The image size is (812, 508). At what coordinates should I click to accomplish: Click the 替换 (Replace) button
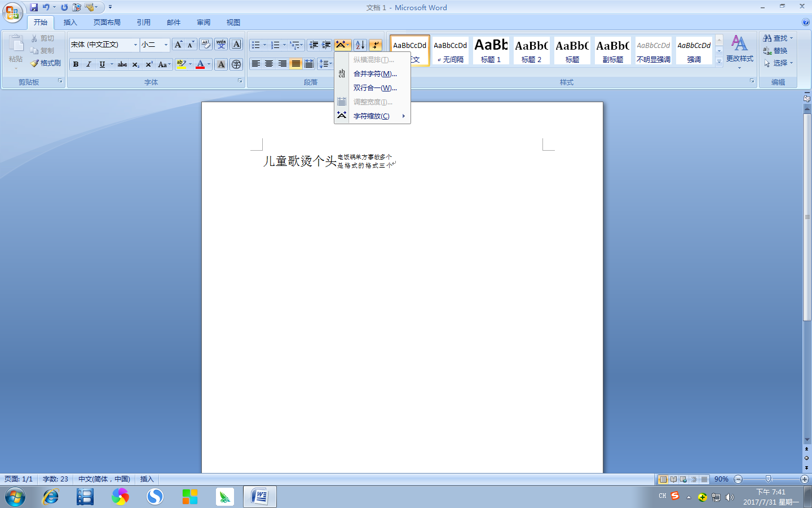[775, 50]
